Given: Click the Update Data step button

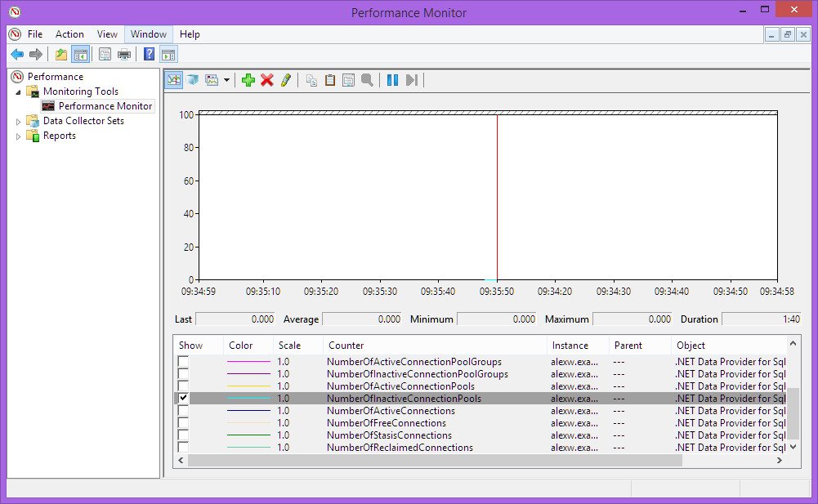Looking at the screenshot, I should [x=412, y=80].
